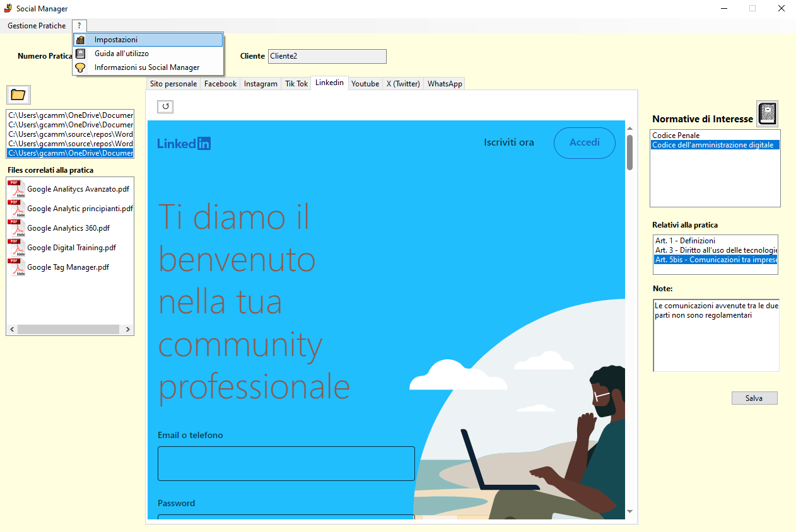Click the browser vertical scrollbar down arrow

(629, 511)
